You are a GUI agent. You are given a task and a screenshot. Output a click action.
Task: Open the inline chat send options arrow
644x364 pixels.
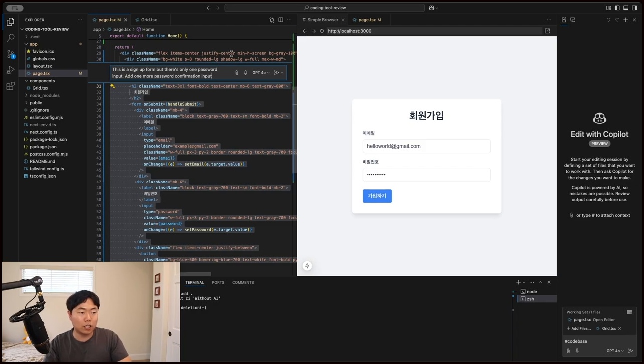[x=282, y=73]
